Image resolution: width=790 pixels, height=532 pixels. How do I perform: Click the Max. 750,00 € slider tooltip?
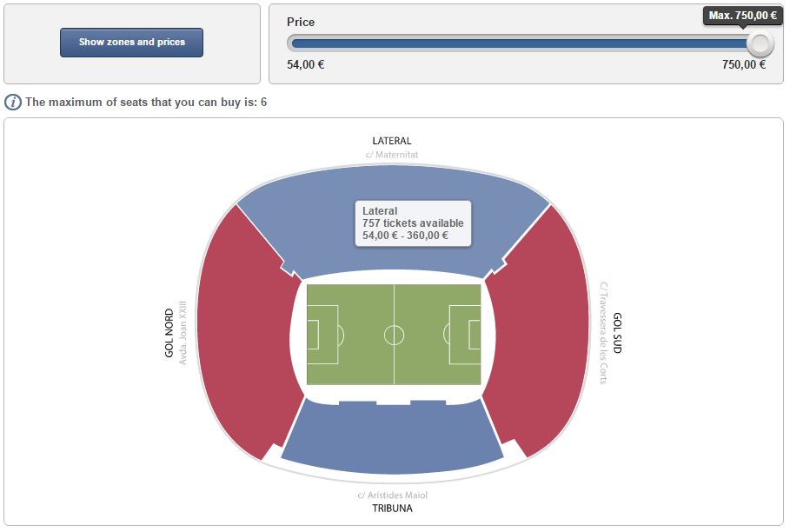743,16
